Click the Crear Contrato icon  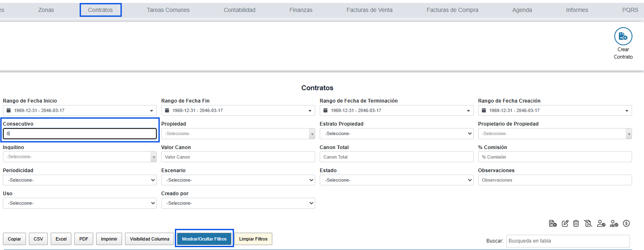623,37
